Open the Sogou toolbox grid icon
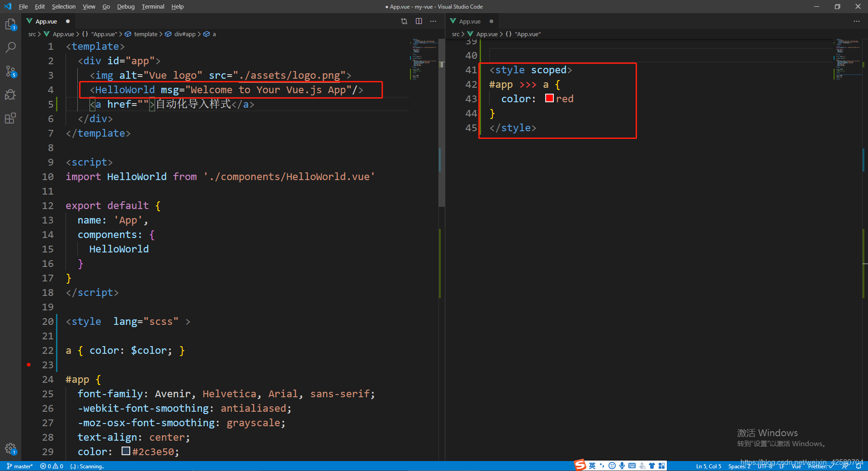Screen dimensions: 868x471 click(x=662, y=466)
